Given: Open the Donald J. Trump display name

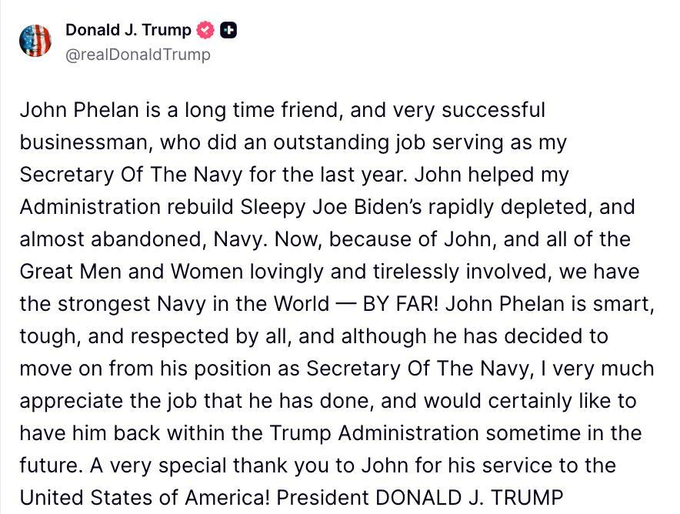Looking at the screenshot, I should [127, 30].
